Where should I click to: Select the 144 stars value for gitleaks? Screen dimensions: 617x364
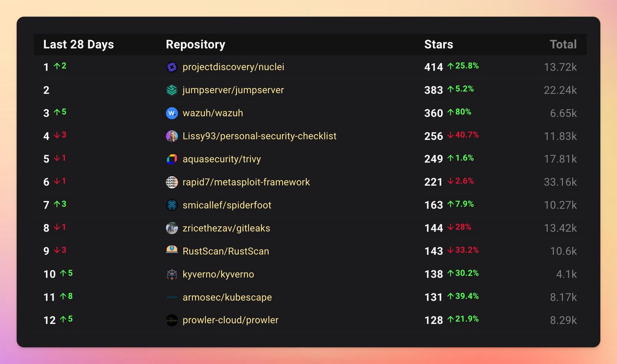433,228
